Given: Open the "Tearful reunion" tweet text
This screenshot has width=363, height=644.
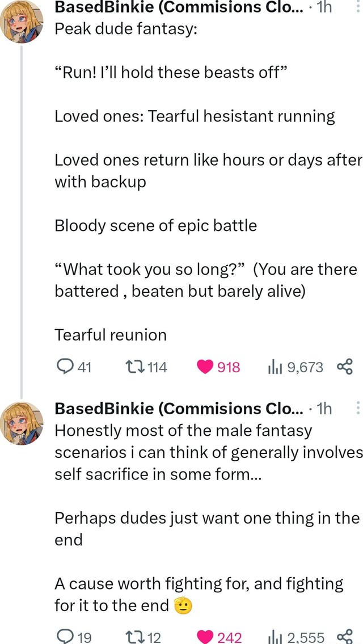Looking at the screenshot, I should [x=111, y=335].
